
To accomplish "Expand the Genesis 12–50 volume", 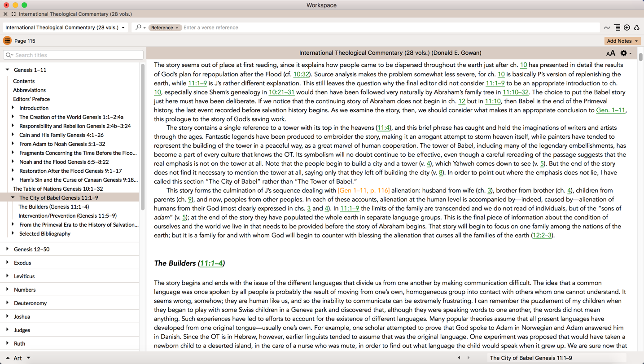I will coord(8,249).
